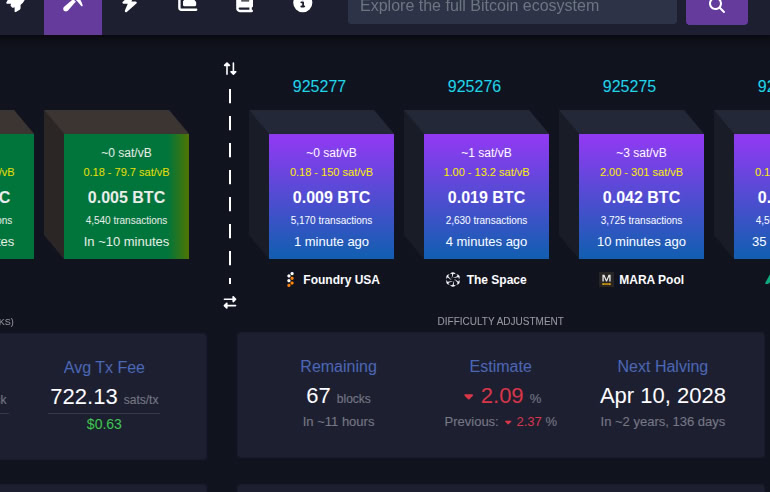Open the mined block showing 0.009 BTC
770x492 pixels.
click(x=331, y=196)
